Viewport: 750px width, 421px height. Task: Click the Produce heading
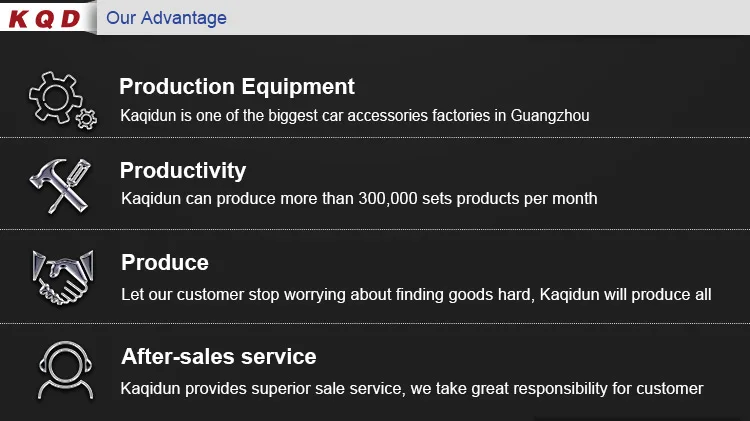165,263
